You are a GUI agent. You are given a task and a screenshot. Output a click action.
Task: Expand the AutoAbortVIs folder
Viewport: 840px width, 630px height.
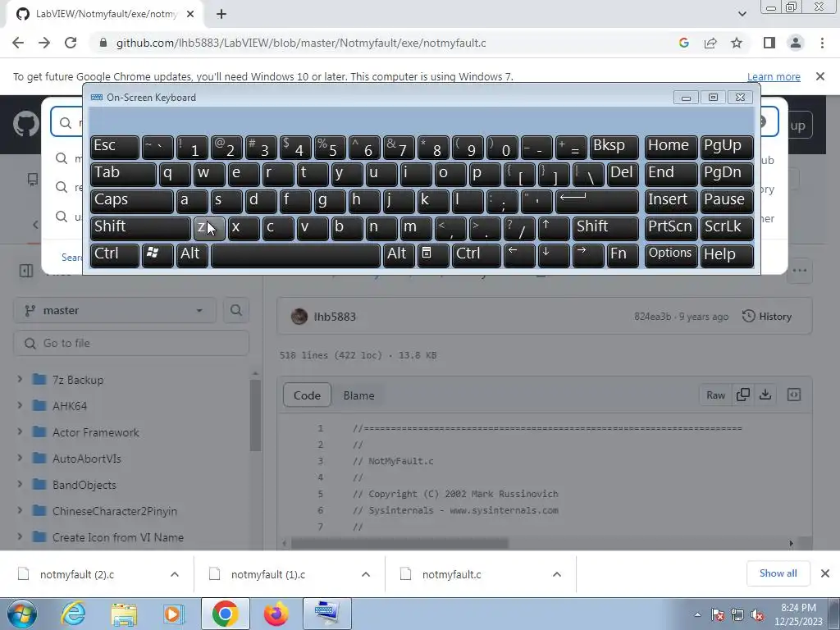pyautogui.click(x=20, y=458)
